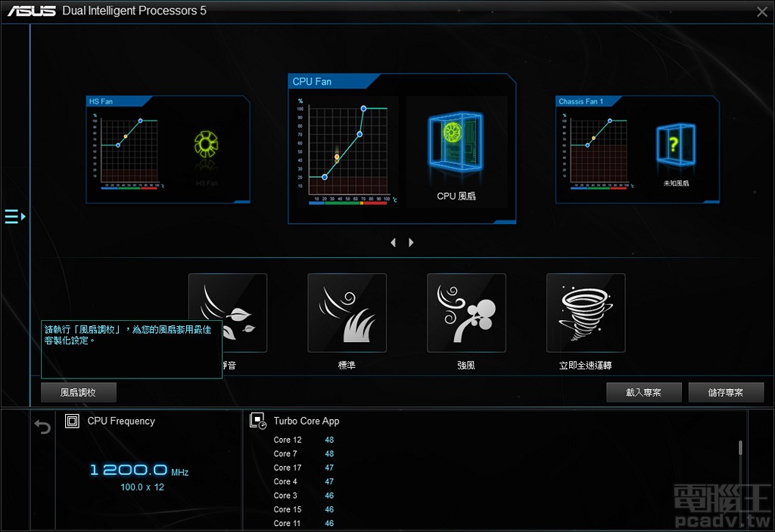Activate the full speed tornado icon
This screenshot has width=775, height=532.
pos(586,313)
